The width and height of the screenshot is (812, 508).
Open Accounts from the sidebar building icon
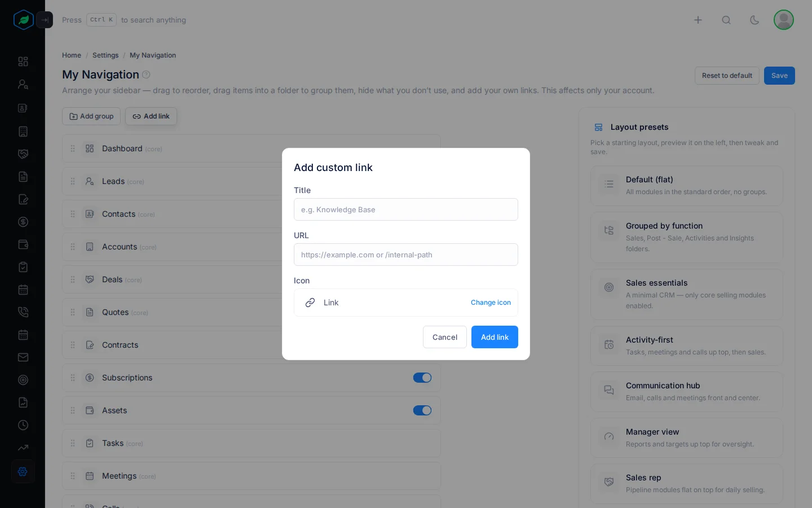[x=23, y=132]
